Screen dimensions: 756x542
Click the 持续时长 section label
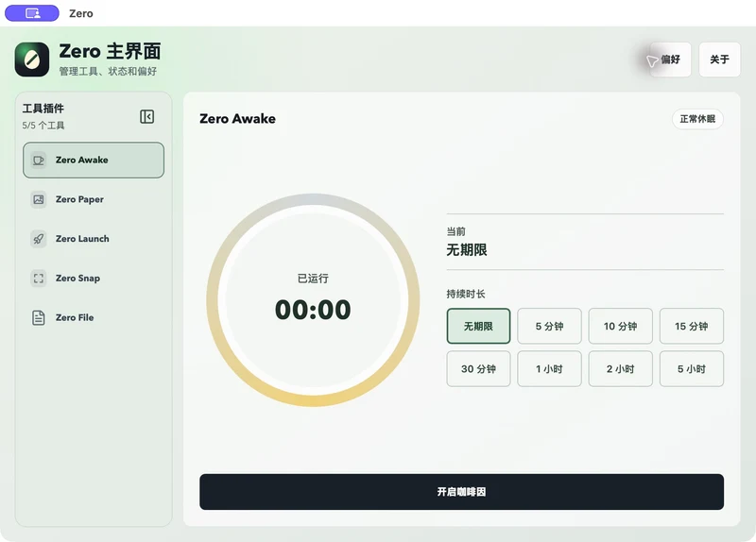click(466, 294)
